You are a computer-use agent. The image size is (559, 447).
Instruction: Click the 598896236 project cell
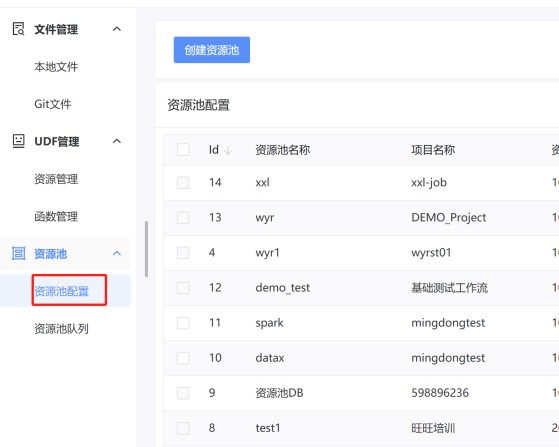coord(440,393)
